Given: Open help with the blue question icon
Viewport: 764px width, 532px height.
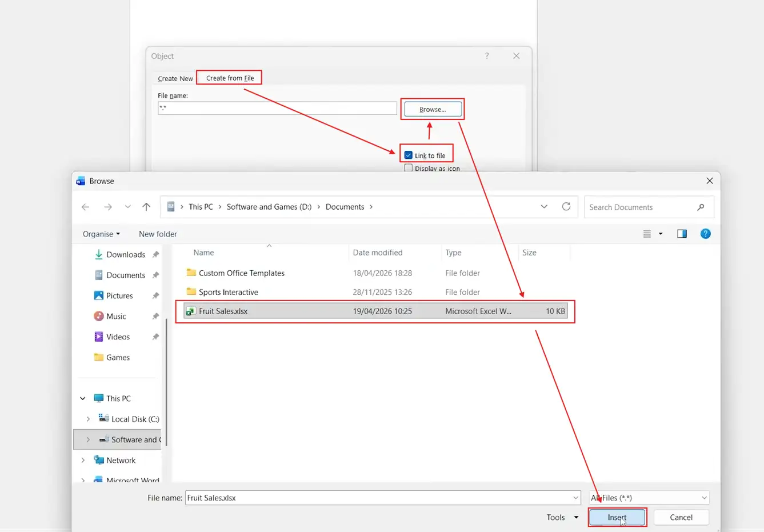Looking at the screenshot, I should coord(706,234).
